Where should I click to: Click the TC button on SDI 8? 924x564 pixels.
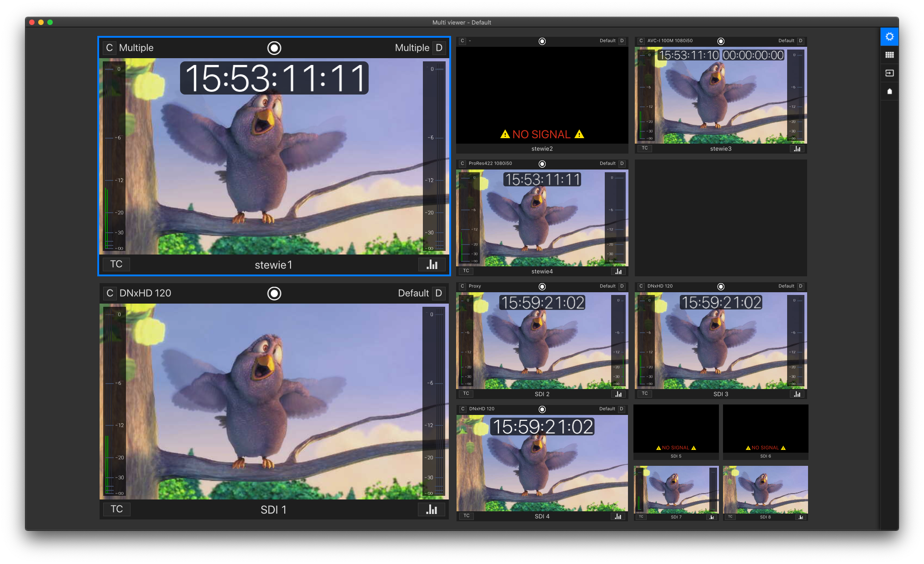(730, 517)
